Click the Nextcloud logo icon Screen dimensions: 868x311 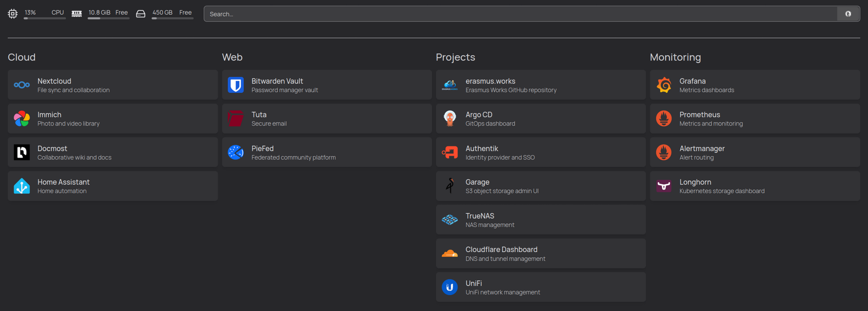pyautogui.click(x=22, y=85)
